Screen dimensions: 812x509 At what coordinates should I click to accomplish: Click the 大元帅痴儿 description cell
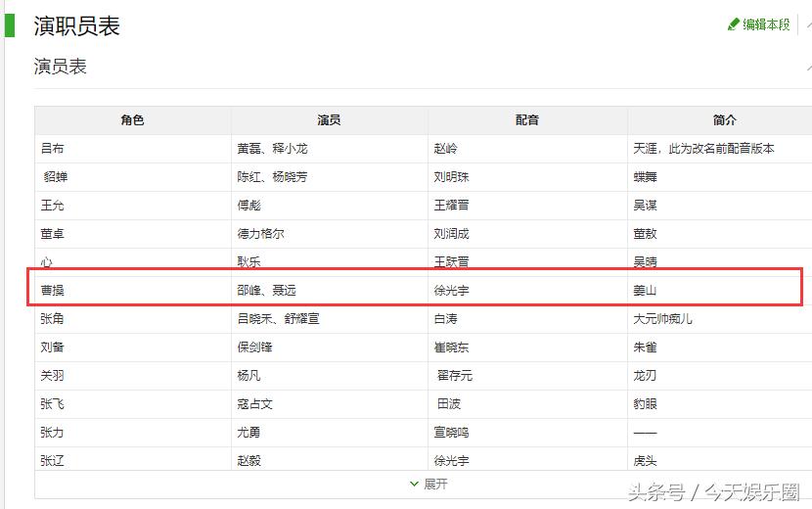720,319
